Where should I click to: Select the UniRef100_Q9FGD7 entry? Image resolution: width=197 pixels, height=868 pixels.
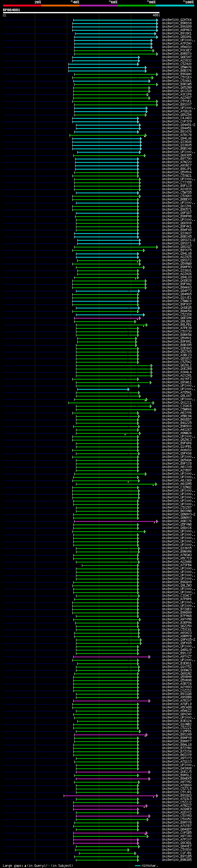[x=177, y=213]
